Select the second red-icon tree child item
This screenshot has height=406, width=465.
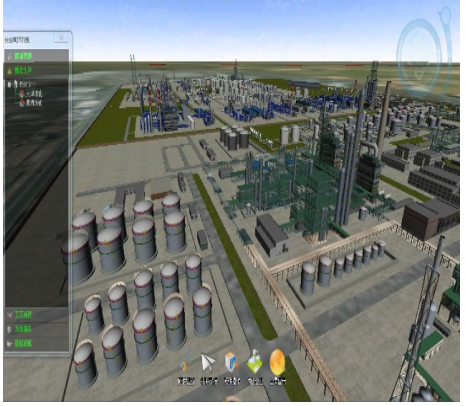pos(31,103)
